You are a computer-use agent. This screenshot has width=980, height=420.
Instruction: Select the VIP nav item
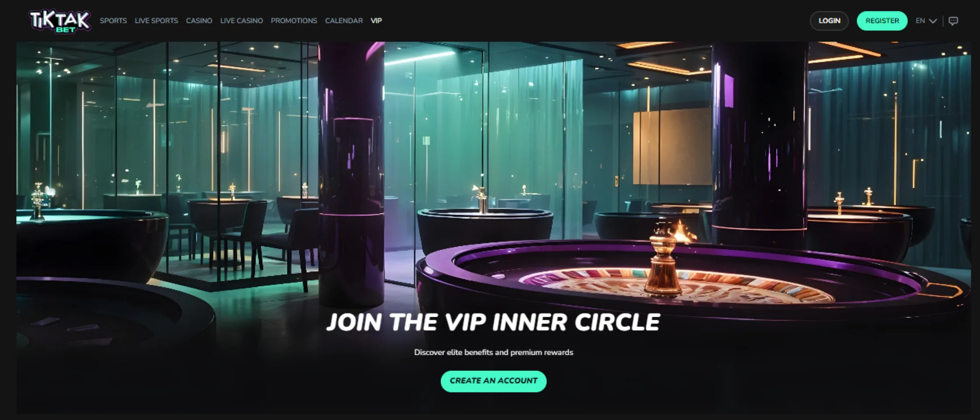point(376,21)
